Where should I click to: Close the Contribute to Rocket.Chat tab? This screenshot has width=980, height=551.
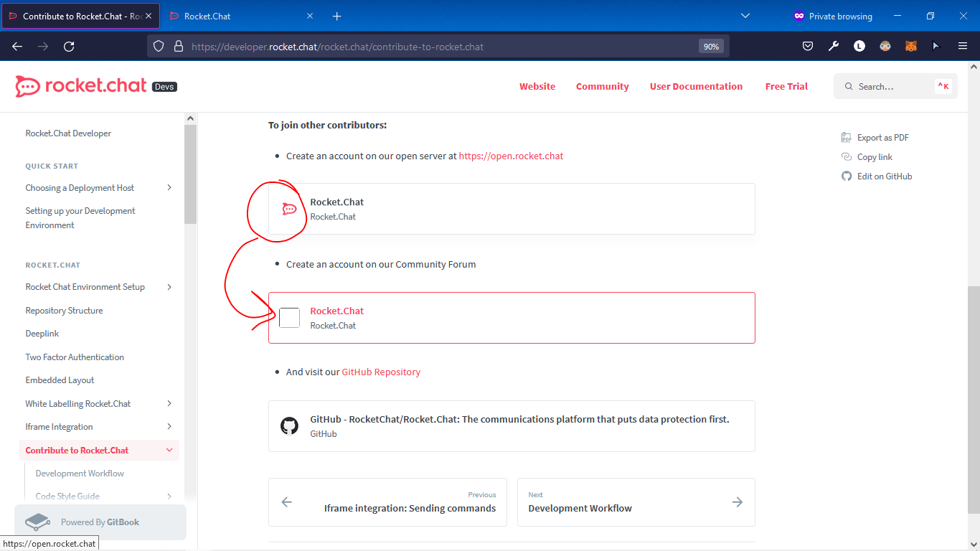pos(149,16)
